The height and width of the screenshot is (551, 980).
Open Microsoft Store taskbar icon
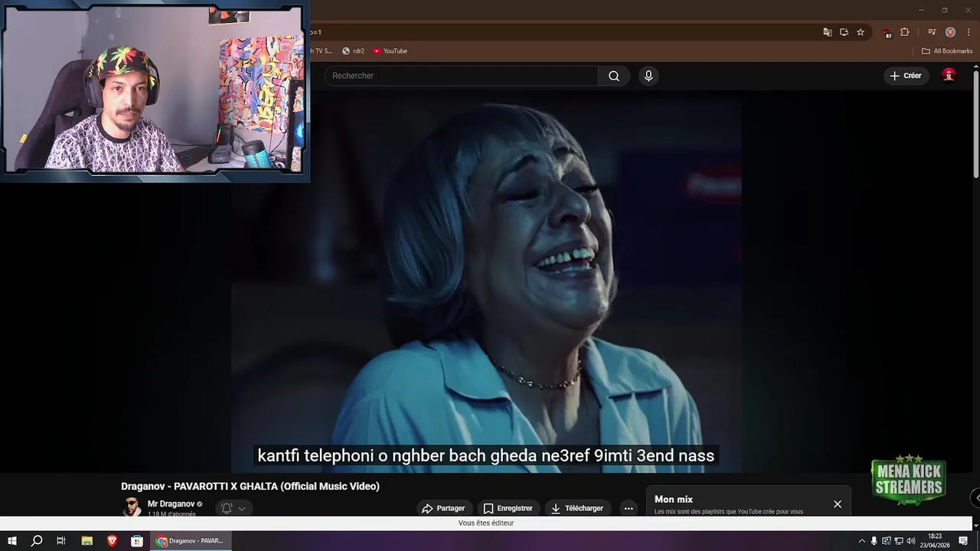137,541
